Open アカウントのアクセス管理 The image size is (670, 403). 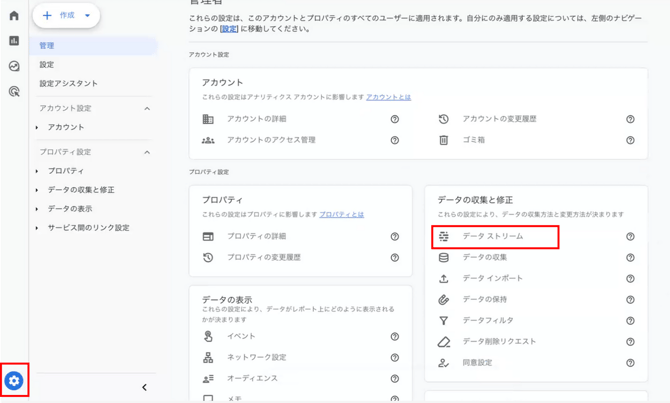pyautogui.click(x=271, y=140)
